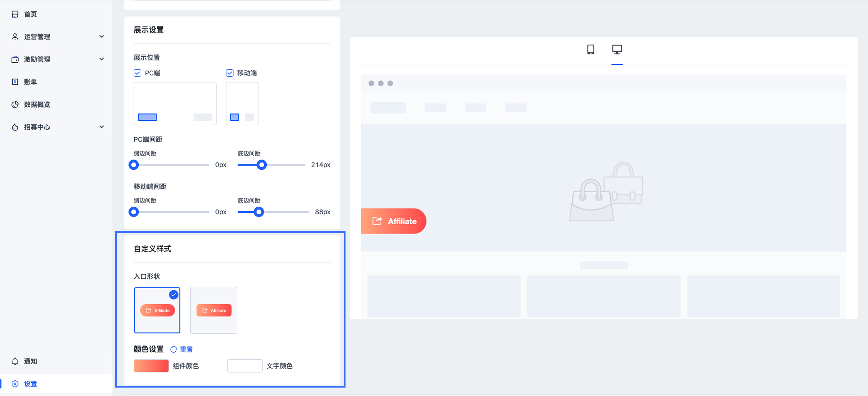This screenshot has width=868, height=396.
Task: Click the Affiliate button in preview
Action: [394, 221]
